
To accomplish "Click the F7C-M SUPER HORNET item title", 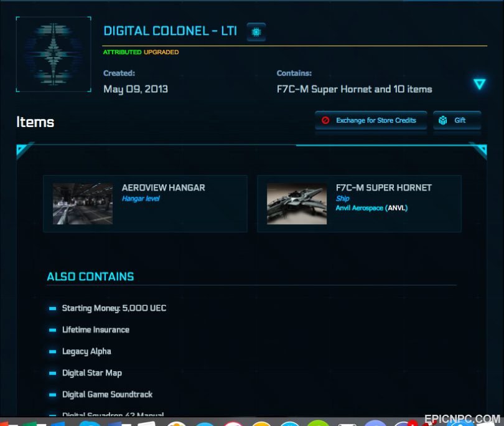I will coord(384,188).
